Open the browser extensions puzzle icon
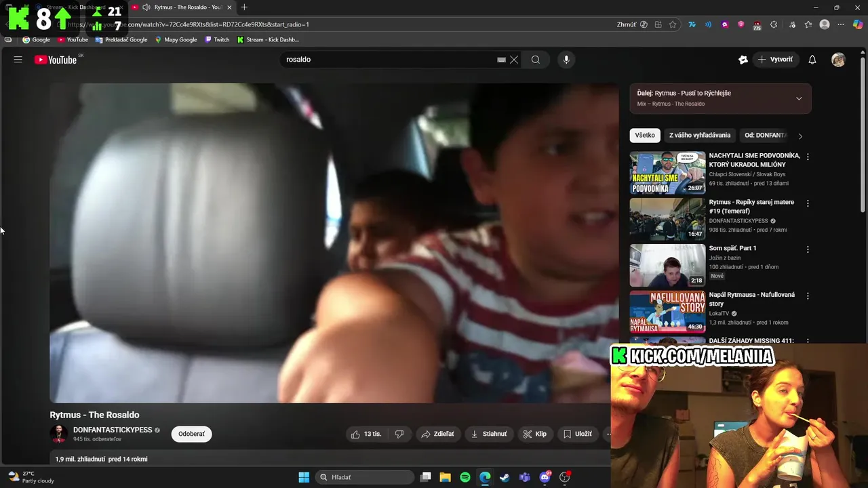 pos(774,24)
